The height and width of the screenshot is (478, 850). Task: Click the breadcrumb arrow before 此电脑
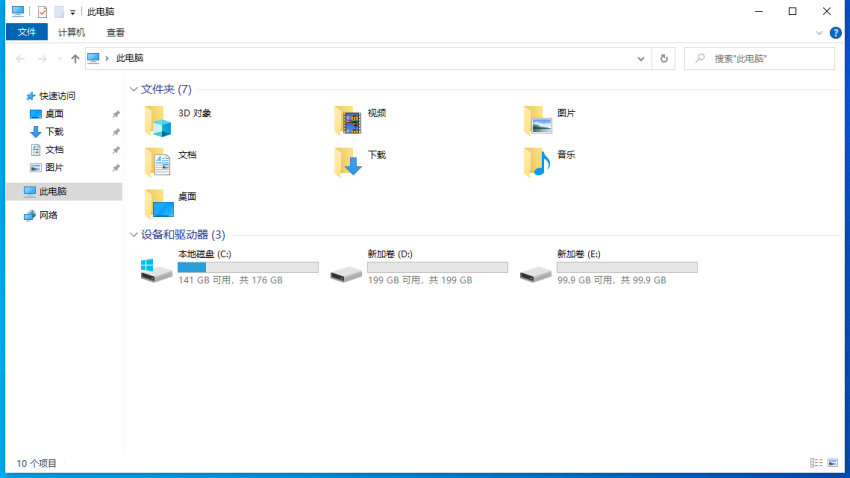click(107, 59)
